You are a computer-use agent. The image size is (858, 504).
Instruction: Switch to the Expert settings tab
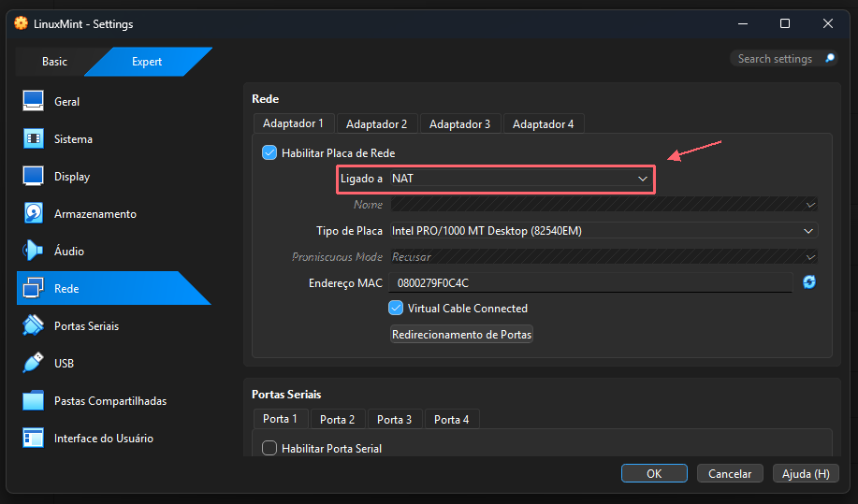pos(147,61)
